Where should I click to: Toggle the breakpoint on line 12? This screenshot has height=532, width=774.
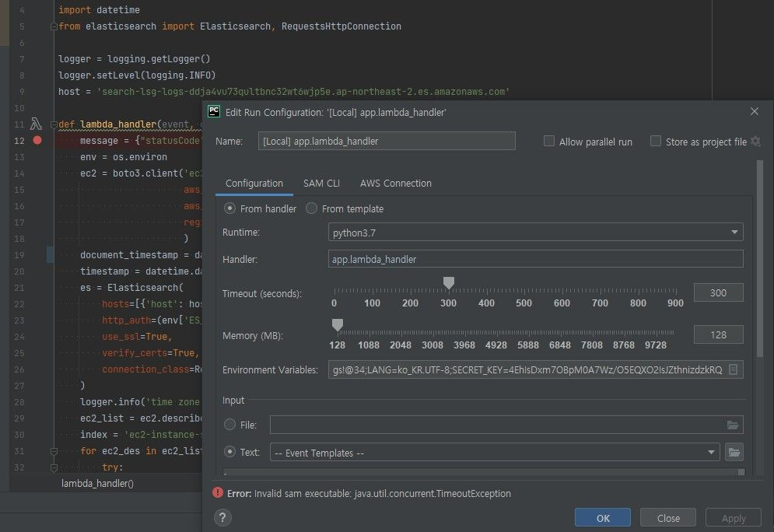pyautogui.click(x=37, y=140)
